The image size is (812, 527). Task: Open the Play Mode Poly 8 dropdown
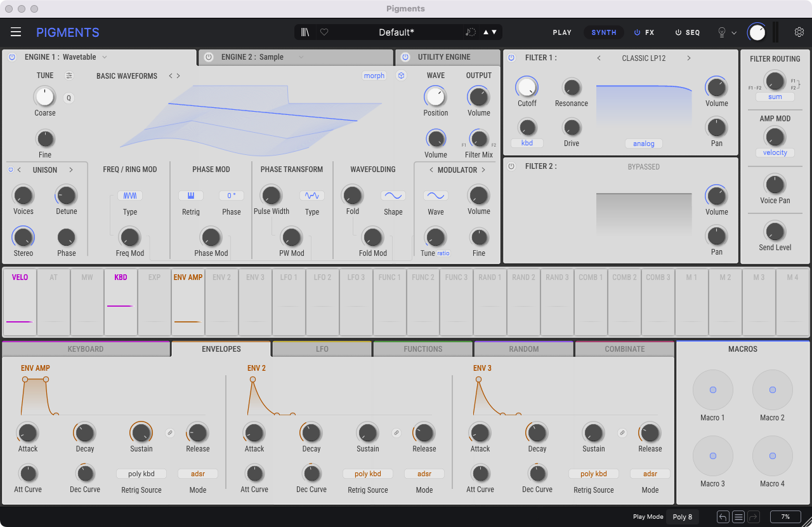tap(683, 517)
